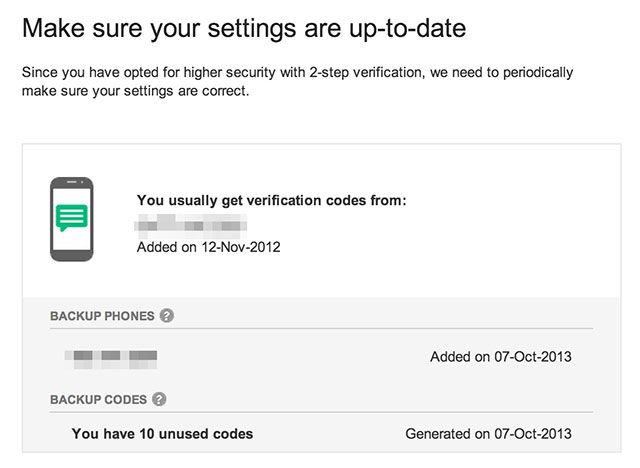Select the blurred backup phone number
The image size is (640, 468).
(x=111, y=356)
